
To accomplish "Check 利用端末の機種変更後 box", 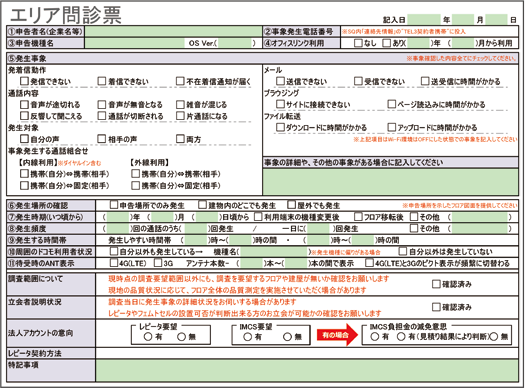I will [x=258, y=217].
